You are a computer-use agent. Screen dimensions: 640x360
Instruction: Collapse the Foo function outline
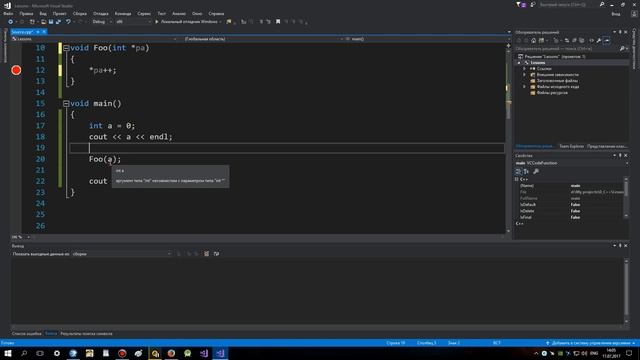tap(66, 48)
